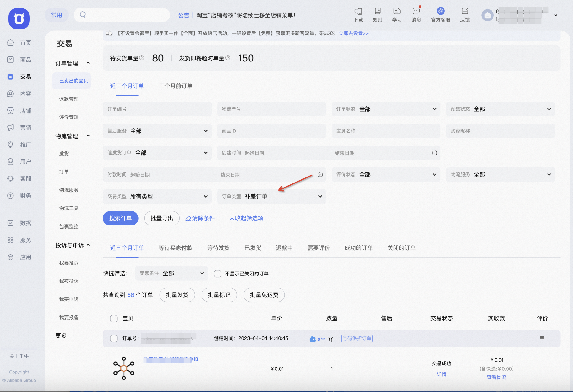This screenshot has height=392, width=573.
Task: Click 立即去设置 link in banner
Action: [354, 33]
